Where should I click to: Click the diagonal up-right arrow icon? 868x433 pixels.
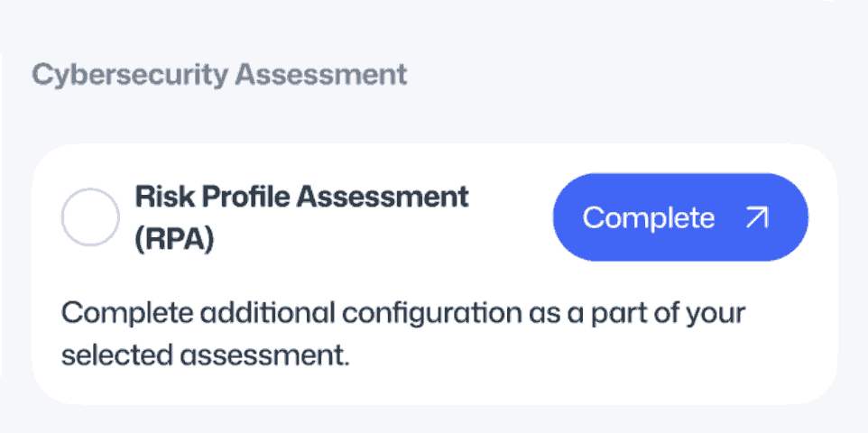pos(756,217)
